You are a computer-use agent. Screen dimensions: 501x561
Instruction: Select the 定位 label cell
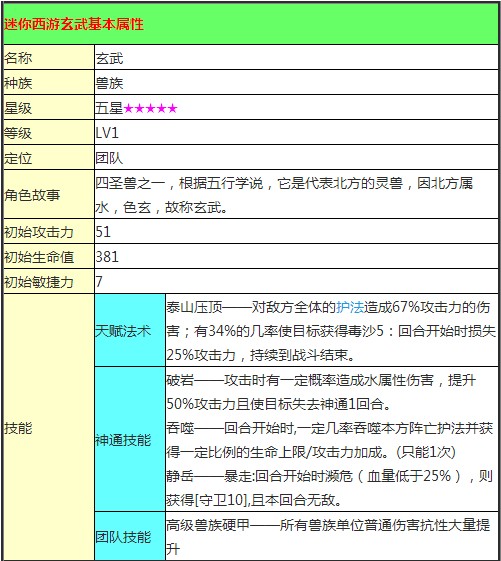[x=49, y=157]
